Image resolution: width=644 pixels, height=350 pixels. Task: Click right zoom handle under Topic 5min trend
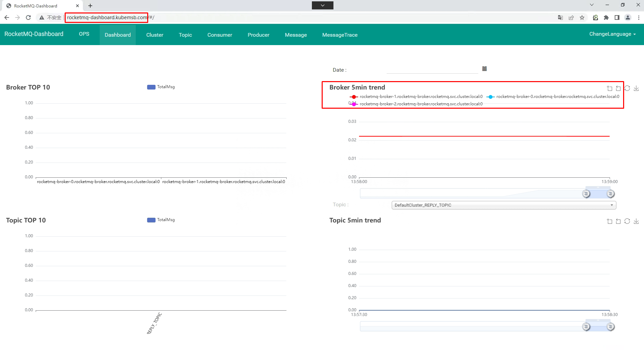611,327
